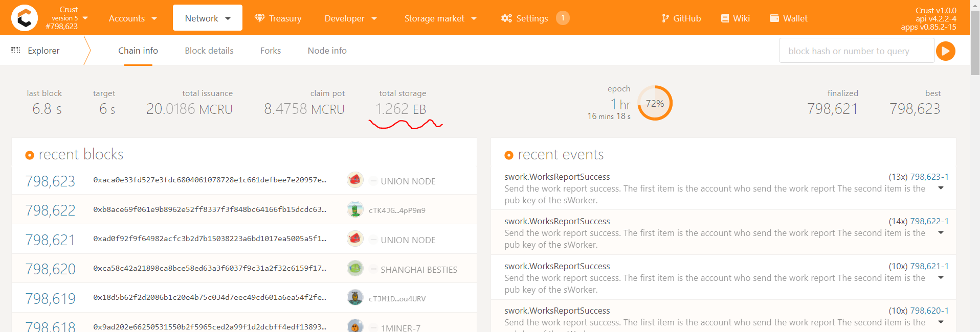Expand event details for 798,622-1
Image resolution: width=980 pixels, height=332 pixels.
click(941, 232)
